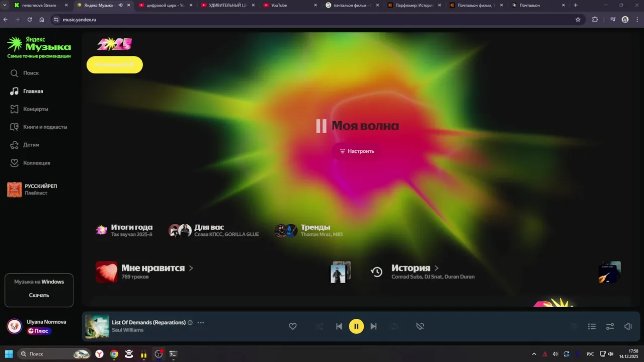Open the Chrome three-dots menu
The width and height of the screenshot is (644, 362).
pyautogui.click(x=637, y=20)
